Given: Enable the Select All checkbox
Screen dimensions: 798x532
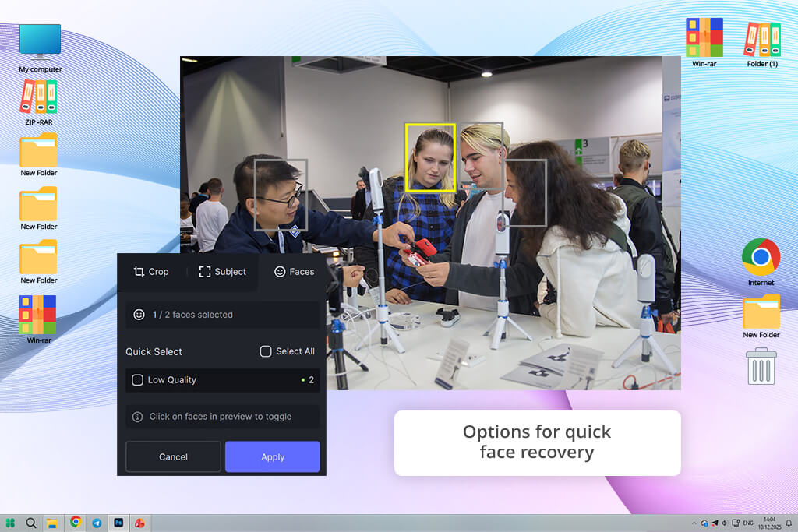Looking at the screenshot, I should pos(266,351).
